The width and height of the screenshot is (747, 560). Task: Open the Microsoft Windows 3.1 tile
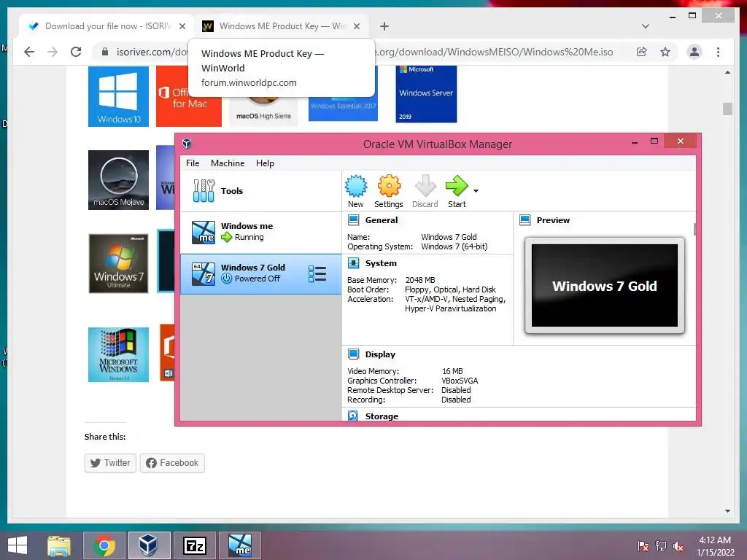118,355
